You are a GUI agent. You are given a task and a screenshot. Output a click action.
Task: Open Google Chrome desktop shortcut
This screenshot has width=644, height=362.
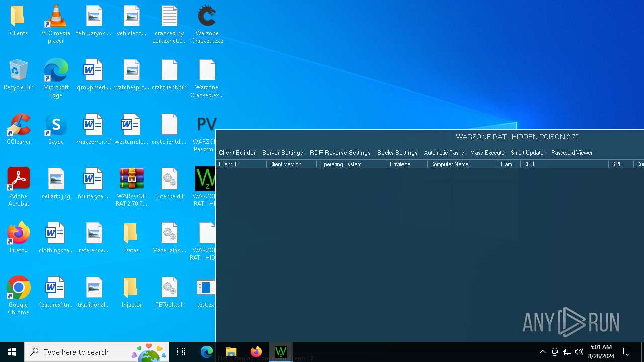[x=18, y=296]
